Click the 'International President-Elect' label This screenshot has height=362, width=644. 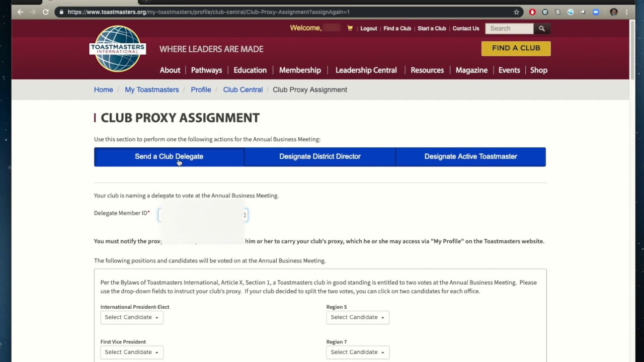point(135,307)
